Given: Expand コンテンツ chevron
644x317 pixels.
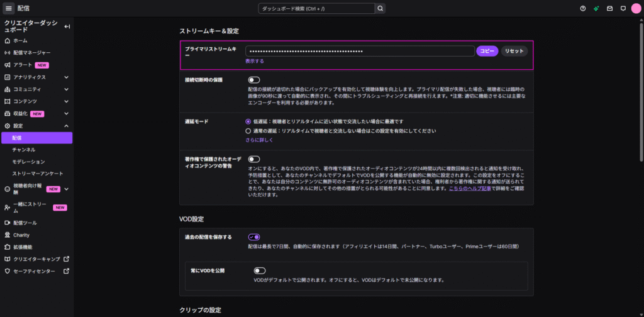Looking at the screenshot, I should click(x=67, y=101).
